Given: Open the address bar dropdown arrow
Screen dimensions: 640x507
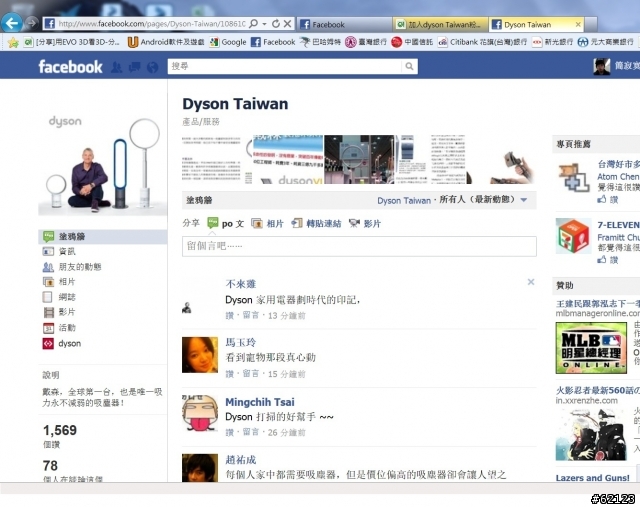Looking at the screenshot, I should pos(264,24).
